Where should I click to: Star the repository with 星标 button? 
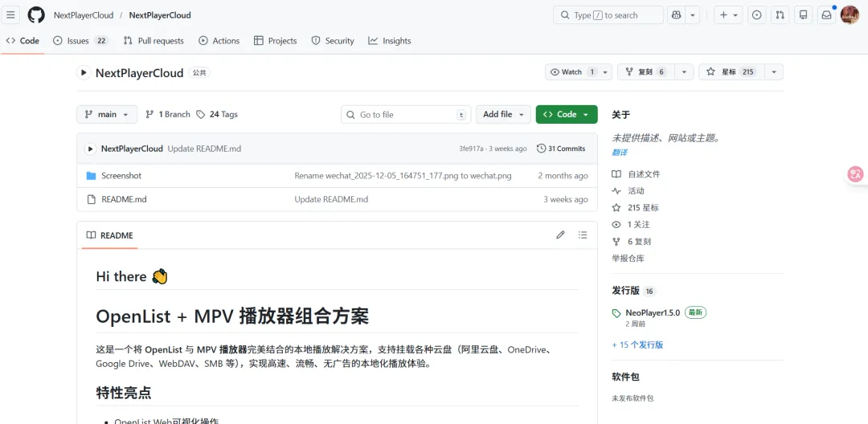(732, 71)
